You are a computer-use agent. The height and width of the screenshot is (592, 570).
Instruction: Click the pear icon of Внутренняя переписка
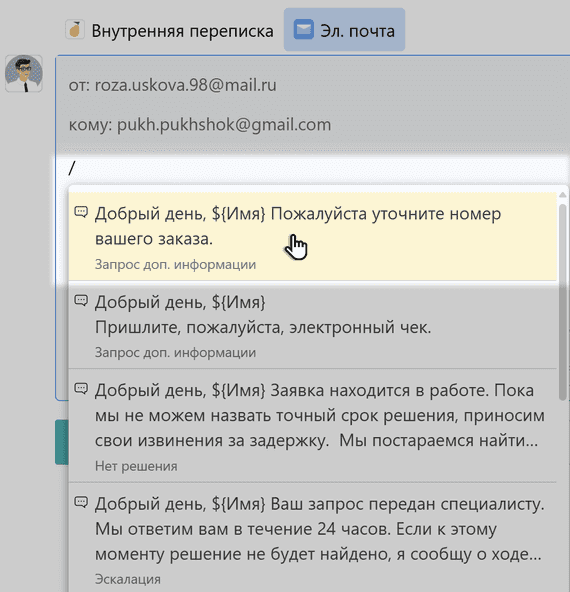coord(75,30)
